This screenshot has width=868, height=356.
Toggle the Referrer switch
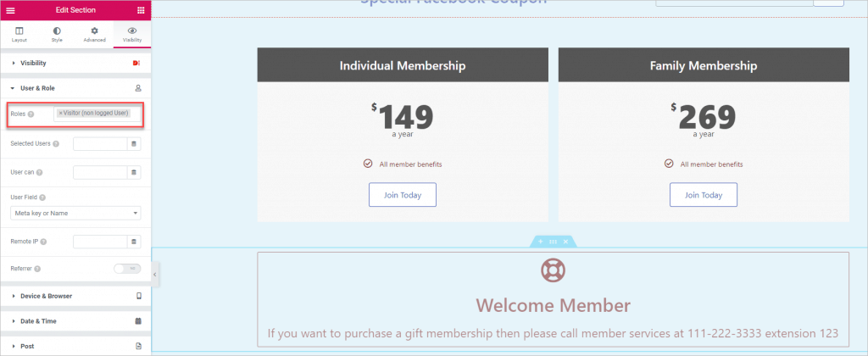tap(127, 269)
